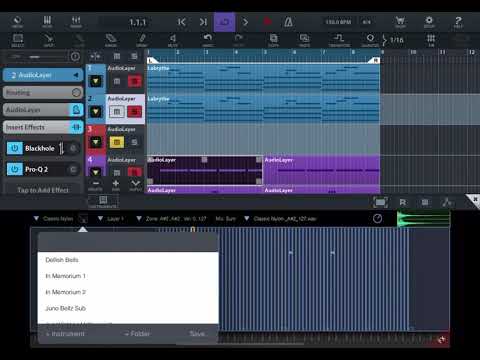The image size is (480, 360).
Task: Expand the Routing section
Action: coord(43,92)
